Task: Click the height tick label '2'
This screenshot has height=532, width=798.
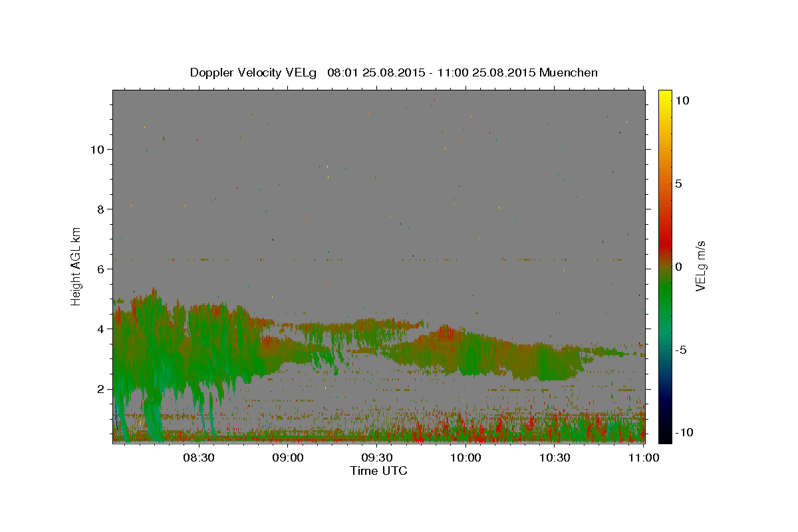Action: coord(102,389)
